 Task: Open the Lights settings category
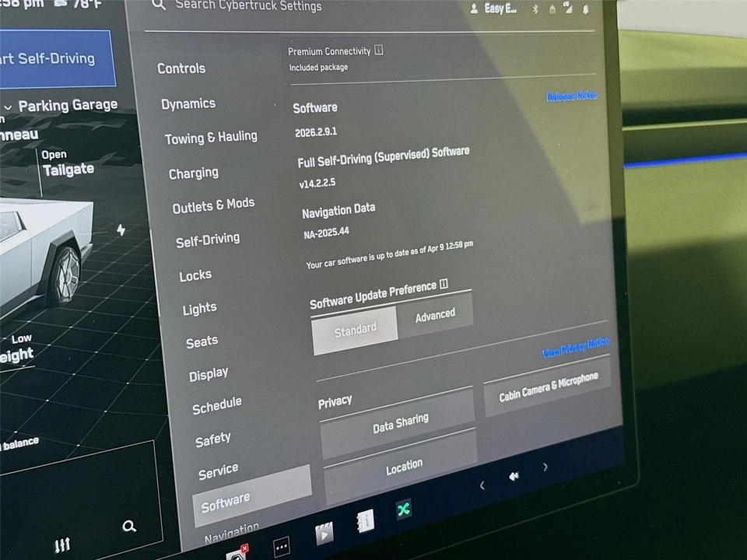pos(200,309)
